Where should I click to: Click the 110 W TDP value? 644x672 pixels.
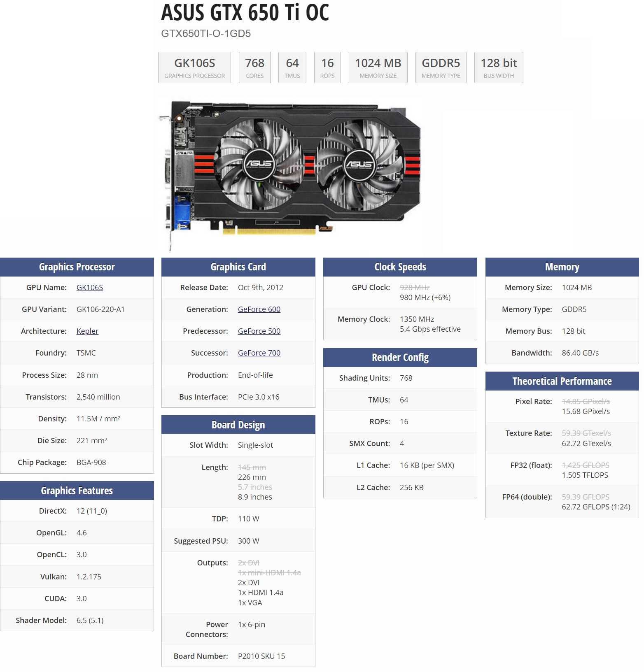249,519
